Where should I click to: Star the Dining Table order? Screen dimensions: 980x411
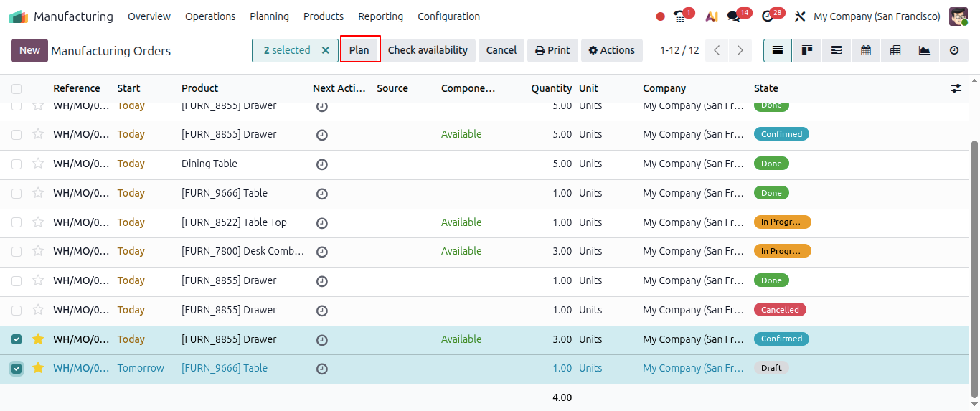pyautogui.click(x=38, y=164)
